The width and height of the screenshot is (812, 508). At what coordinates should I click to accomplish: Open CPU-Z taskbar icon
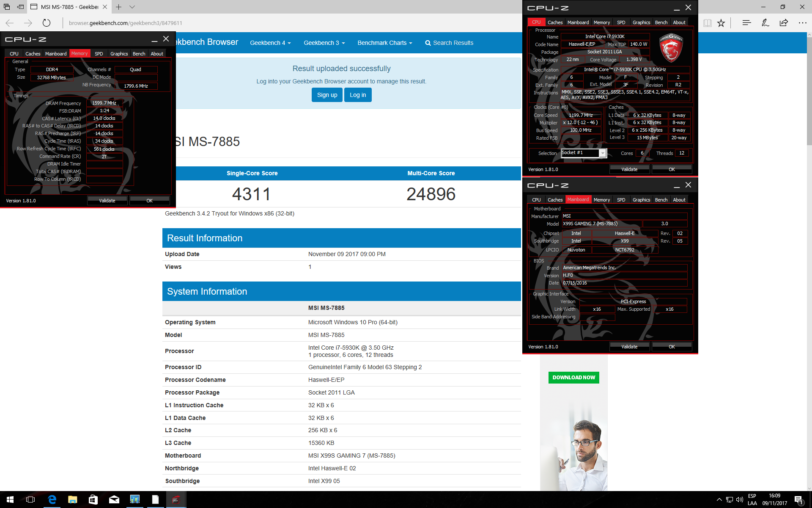coord(176,500)
